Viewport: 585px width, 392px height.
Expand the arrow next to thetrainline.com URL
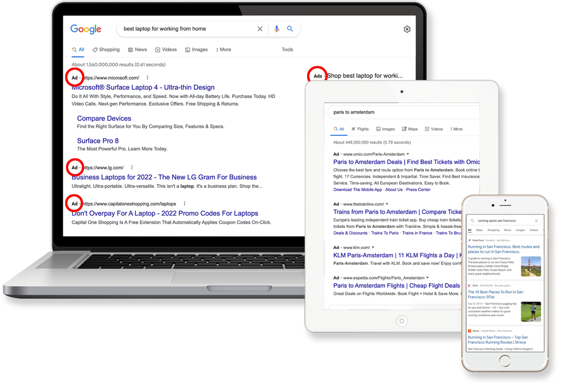coord(387,204)
